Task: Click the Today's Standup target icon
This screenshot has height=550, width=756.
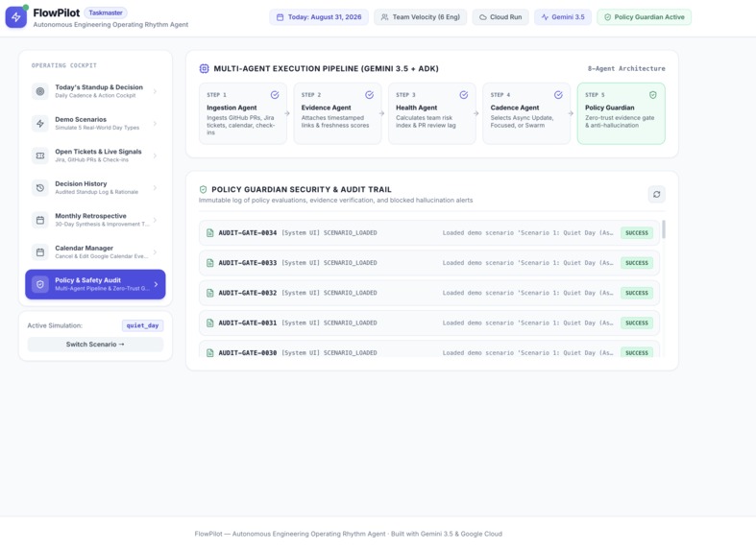Action: (x=40, y=91)
